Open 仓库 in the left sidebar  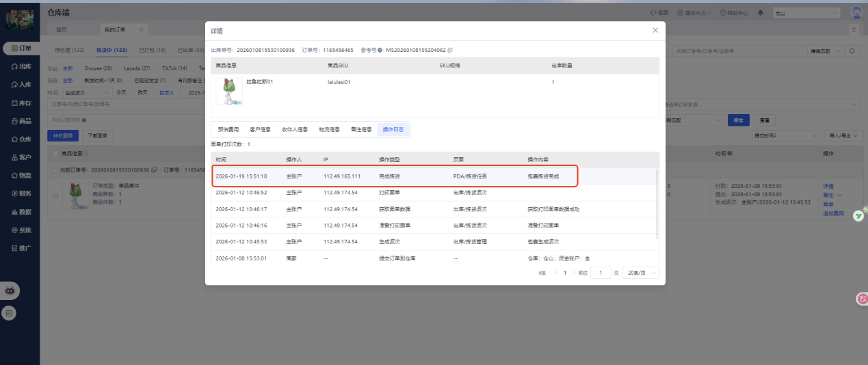pos(21,139)
